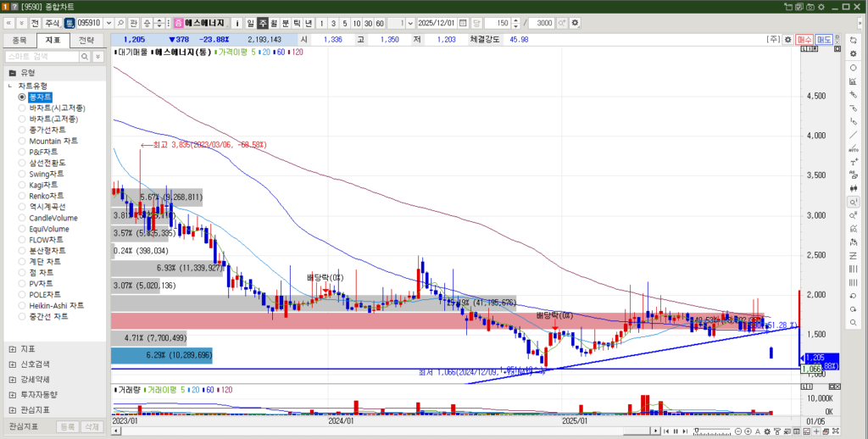Open the stock code dropdown arrow

coord(108,23)
